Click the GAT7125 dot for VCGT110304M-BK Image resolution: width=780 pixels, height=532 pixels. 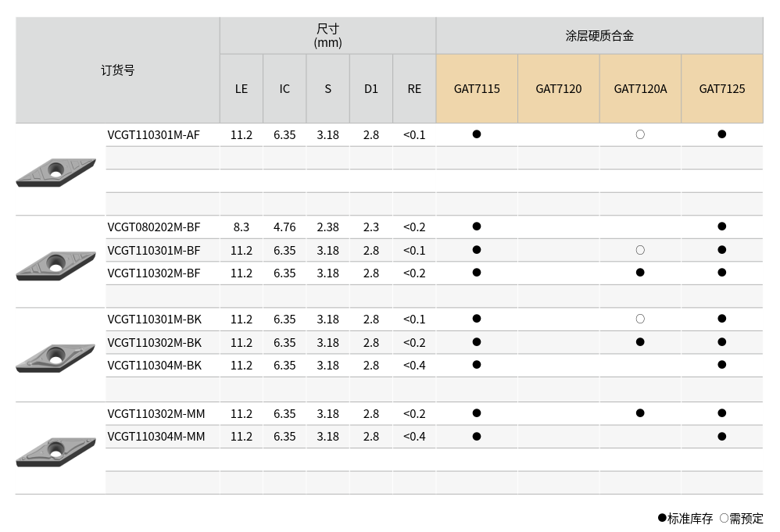pos(721,365)
